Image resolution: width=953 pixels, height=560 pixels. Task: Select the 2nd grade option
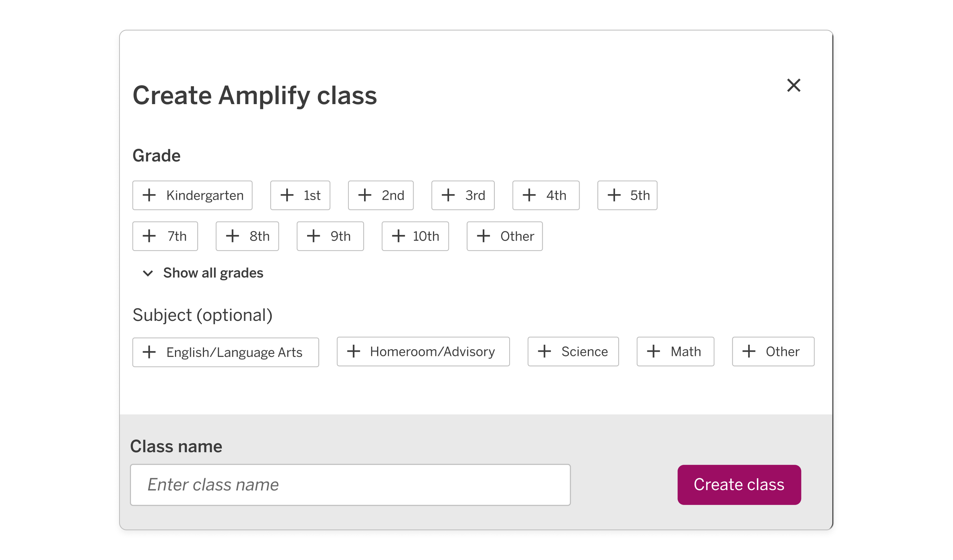click(x=380, y=195)
